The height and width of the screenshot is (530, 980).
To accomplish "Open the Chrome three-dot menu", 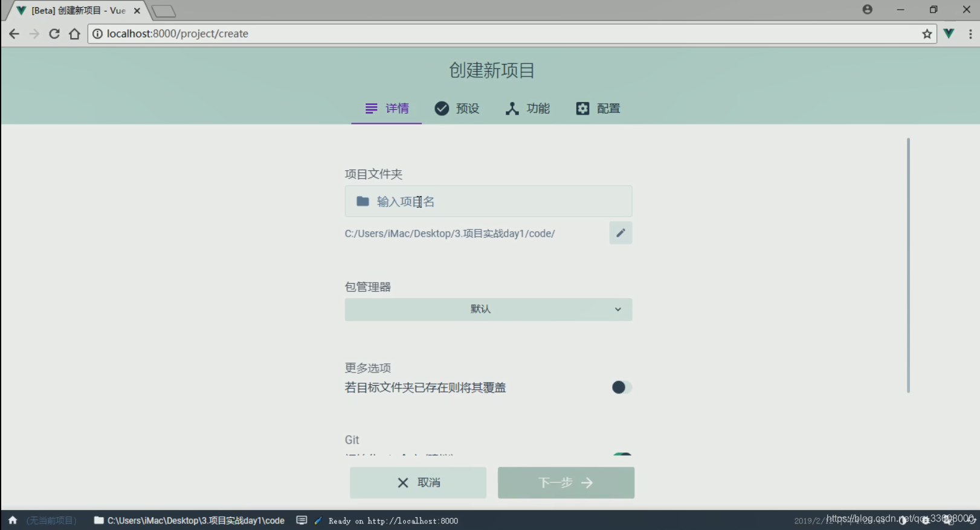I will (x=970, y=34).
